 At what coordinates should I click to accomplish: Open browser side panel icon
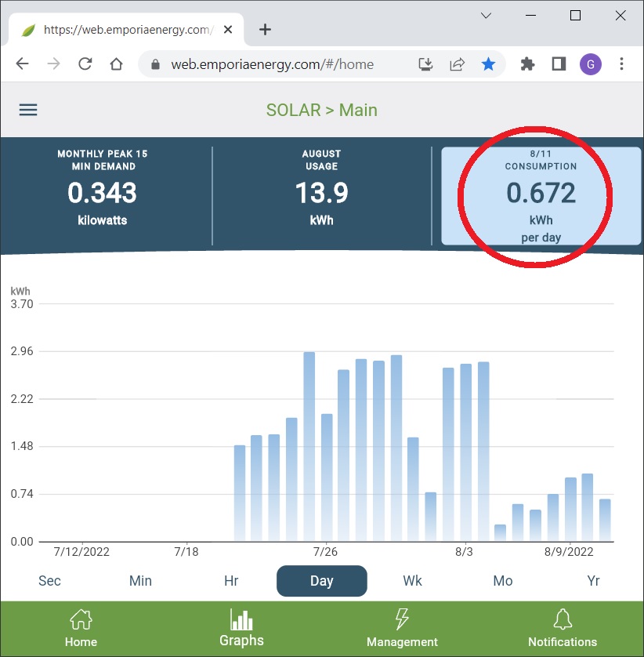559,64
